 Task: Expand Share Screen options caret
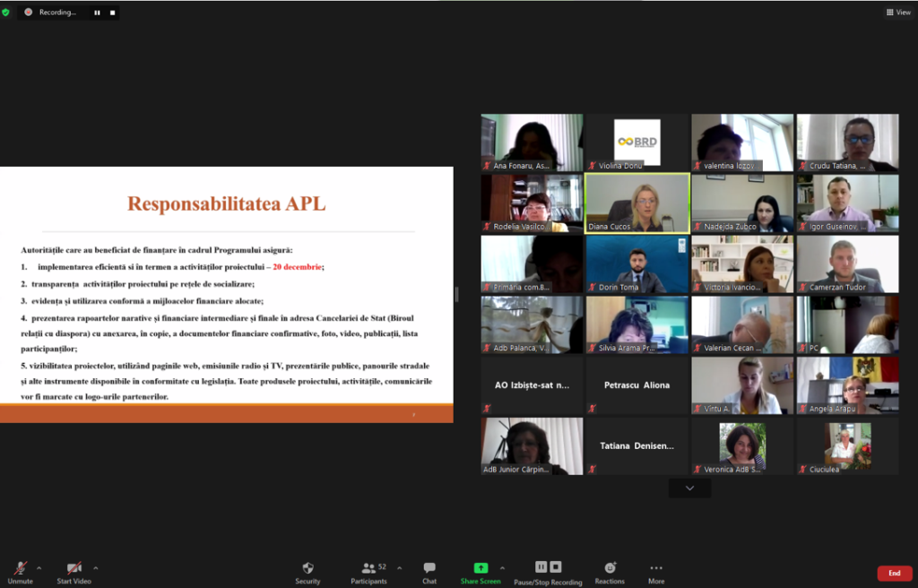pos(502,568)
